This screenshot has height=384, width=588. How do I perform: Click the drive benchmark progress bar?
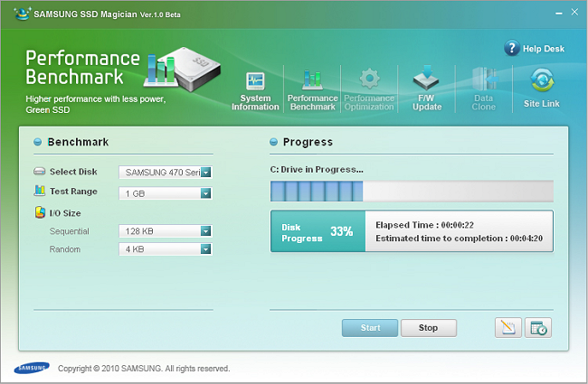tap(412, 191)
